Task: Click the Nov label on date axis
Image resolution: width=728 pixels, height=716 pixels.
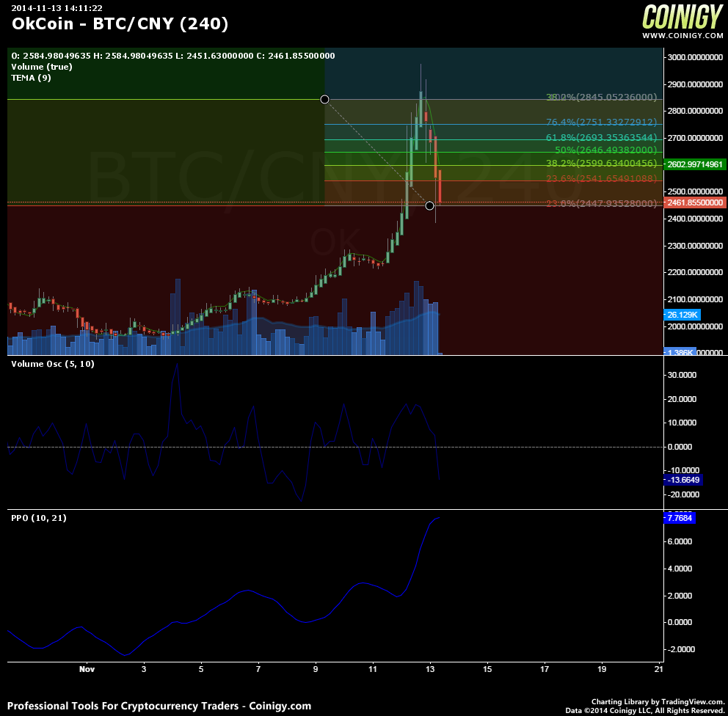Action: pyautogui.click(x=87, y=669)
